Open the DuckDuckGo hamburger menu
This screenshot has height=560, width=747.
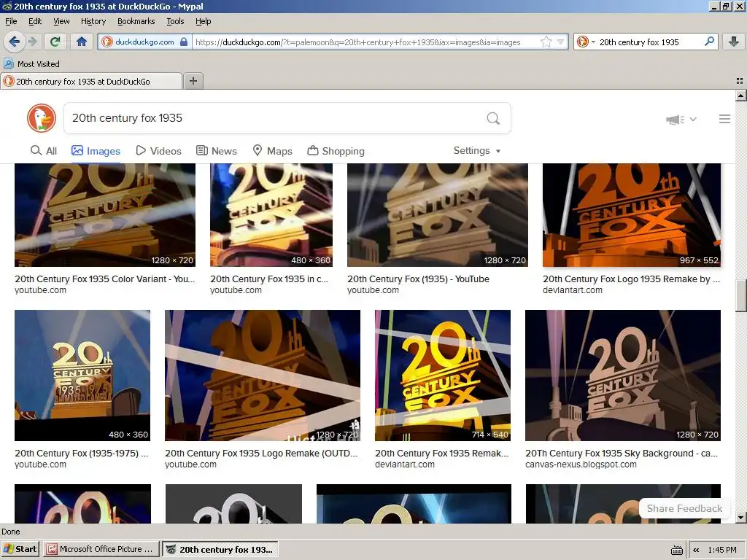[724, 119]
